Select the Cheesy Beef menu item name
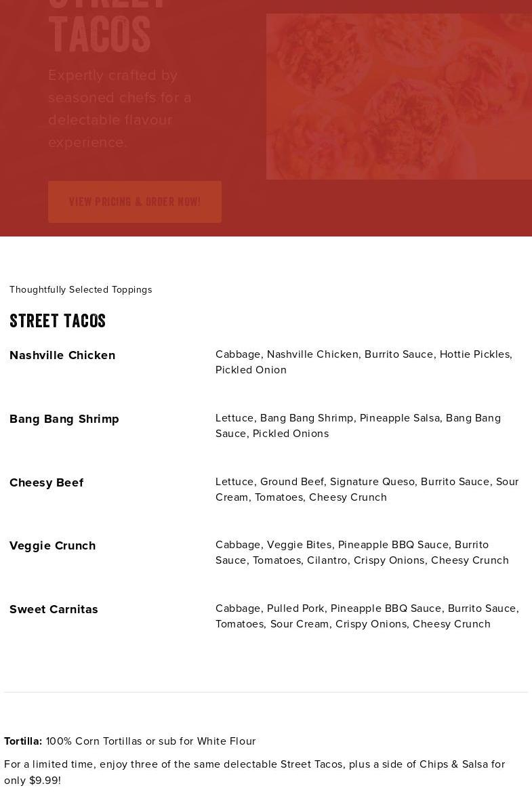Screen dimensions: 532x807 (46, 482)
